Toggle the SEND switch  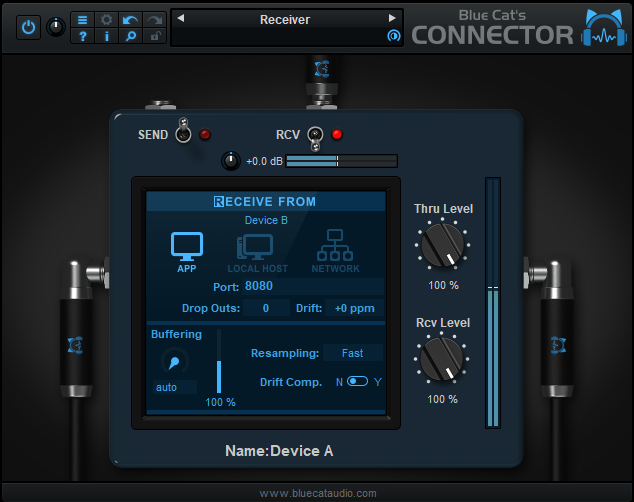[x=183, y=134]
